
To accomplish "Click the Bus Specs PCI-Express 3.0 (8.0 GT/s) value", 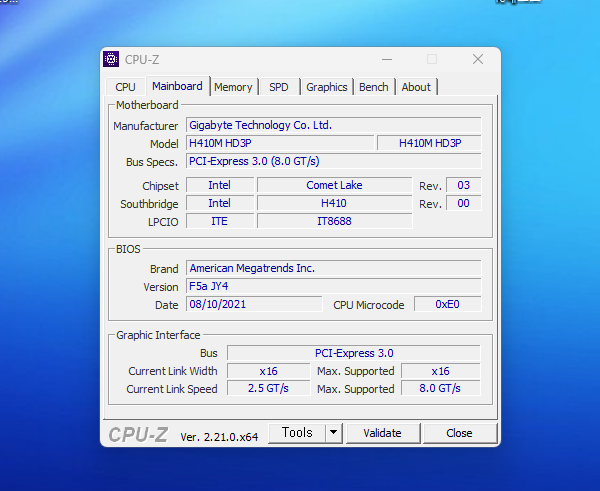I will pyautogui.click(x=333, y=161).
